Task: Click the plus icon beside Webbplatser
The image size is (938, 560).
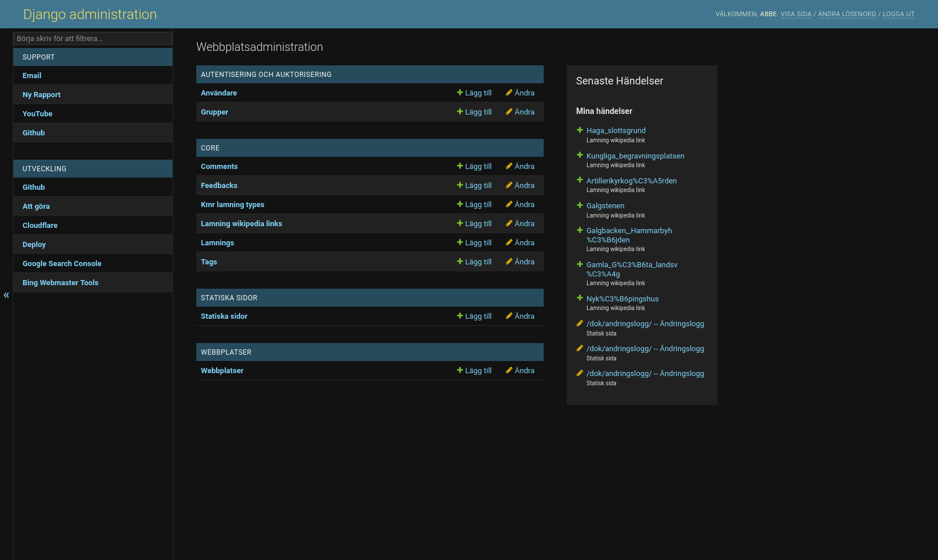Action: pos(459,370)
